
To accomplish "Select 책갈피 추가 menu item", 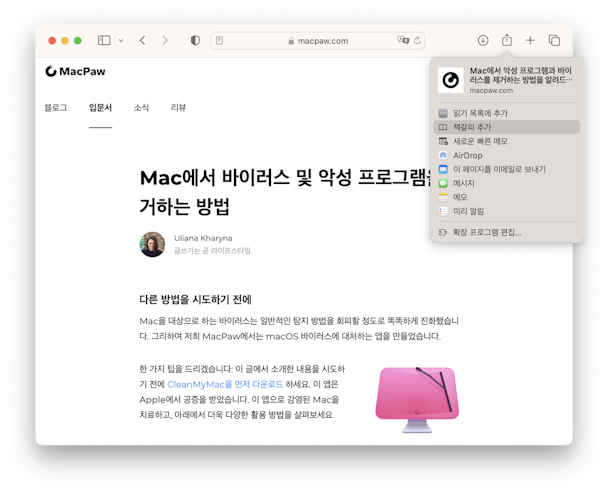I will click(507, 127).
